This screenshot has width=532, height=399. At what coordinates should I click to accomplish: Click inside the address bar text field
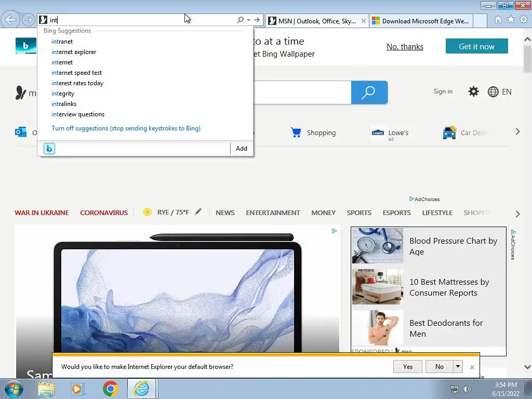(x=142, y=20)
